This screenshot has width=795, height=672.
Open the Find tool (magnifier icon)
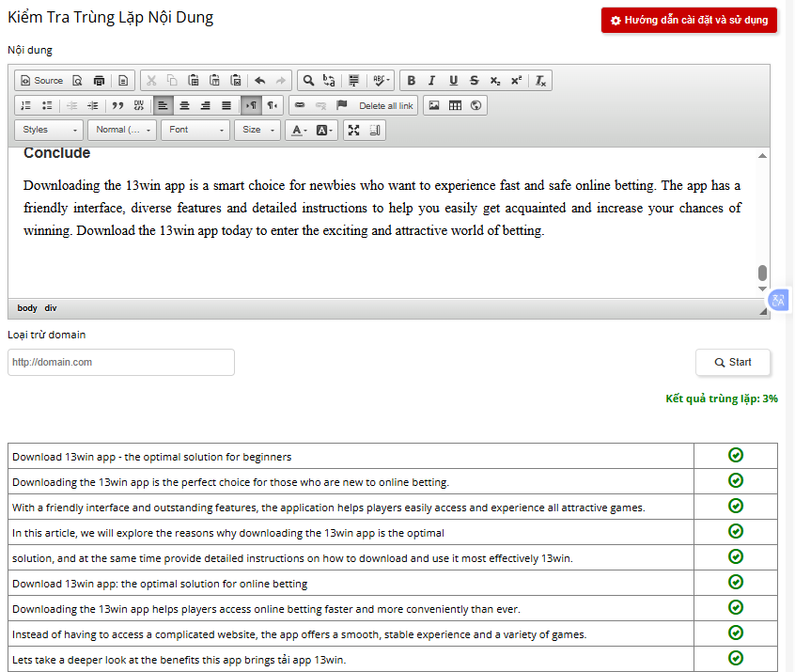tap(307, 81)
